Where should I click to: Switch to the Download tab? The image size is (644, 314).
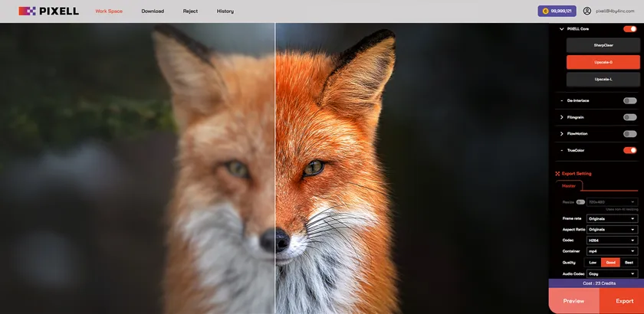(x=153, y=11)
